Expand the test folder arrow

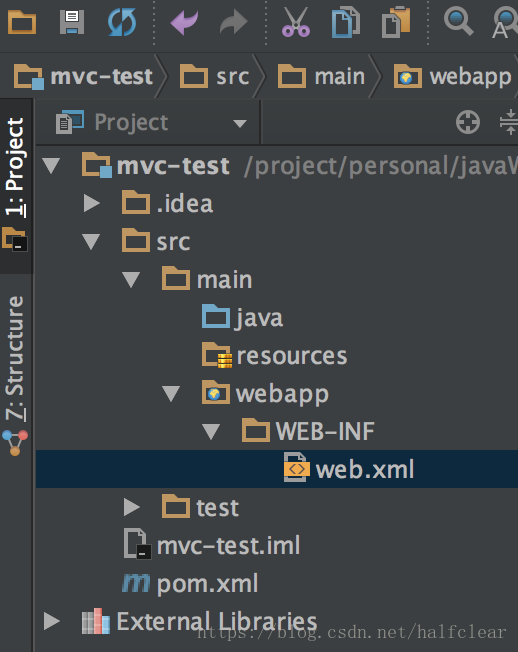[131, 507]
